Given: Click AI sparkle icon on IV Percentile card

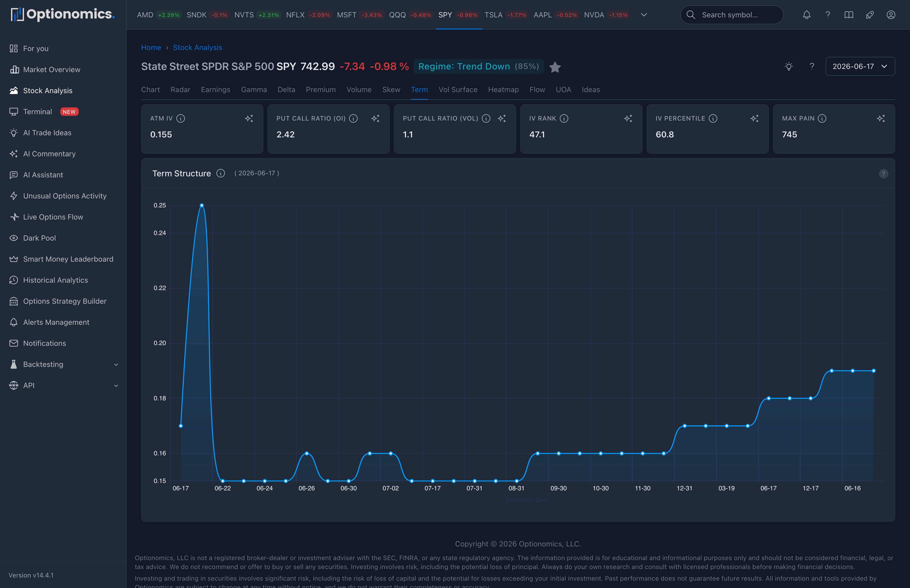Looking at the screenshot, I should tap(755, 118).
